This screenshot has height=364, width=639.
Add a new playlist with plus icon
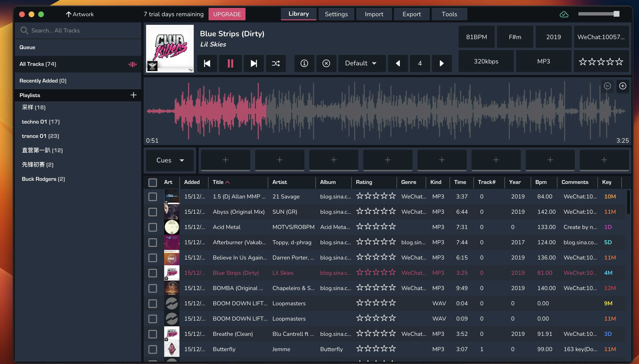click(x=133, y=95)
